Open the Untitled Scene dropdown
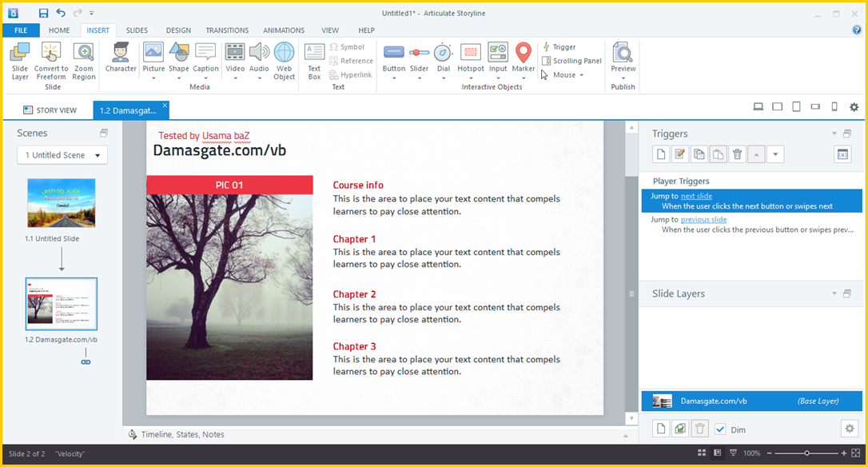 [62, 155]
